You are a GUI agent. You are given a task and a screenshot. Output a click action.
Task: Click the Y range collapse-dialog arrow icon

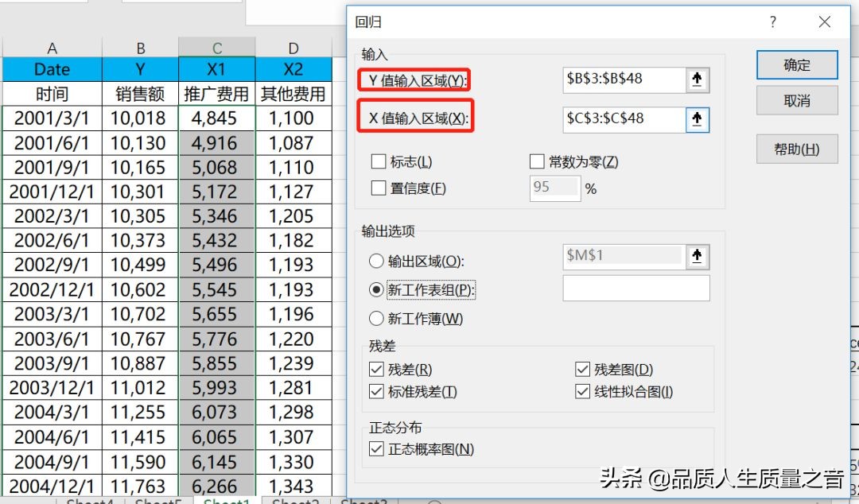[x=698, y=79]
